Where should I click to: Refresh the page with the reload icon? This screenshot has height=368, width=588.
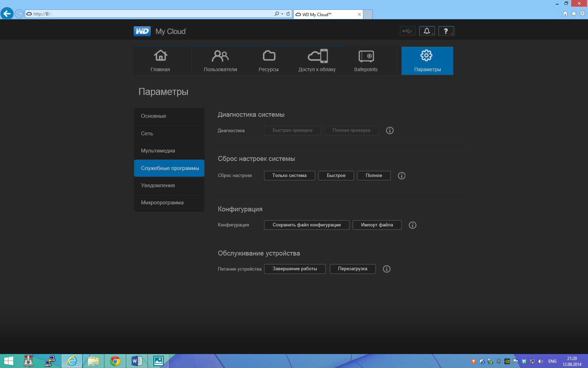point(288,14)
